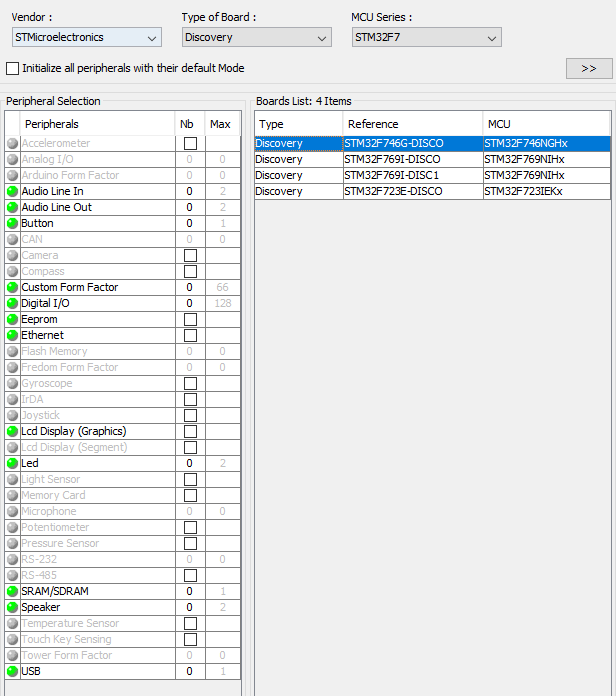Click the green dot beside Lcd Display (Graphics)
The image size is (616, 696).
click(x=12, y=431)
